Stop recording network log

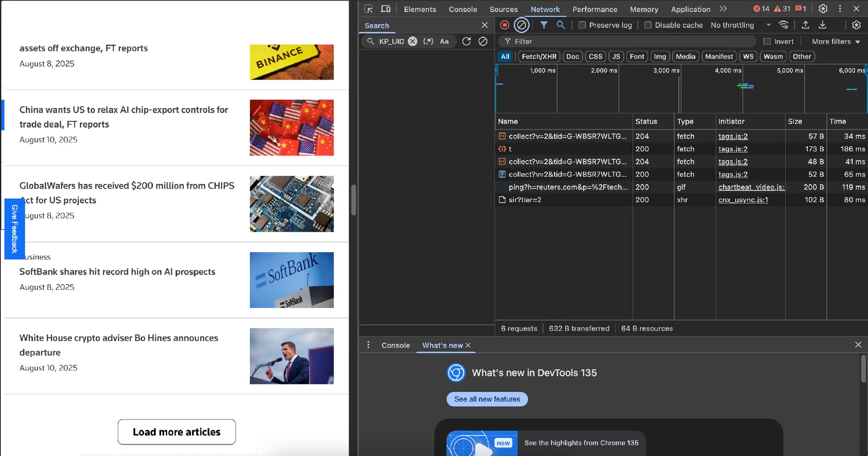[504, 25]
